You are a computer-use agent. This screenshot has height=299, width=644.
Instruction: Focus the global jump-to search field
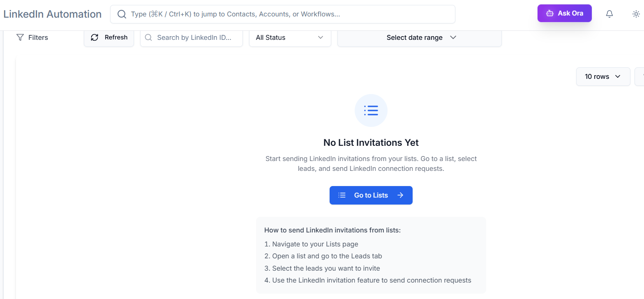(288, 14)
